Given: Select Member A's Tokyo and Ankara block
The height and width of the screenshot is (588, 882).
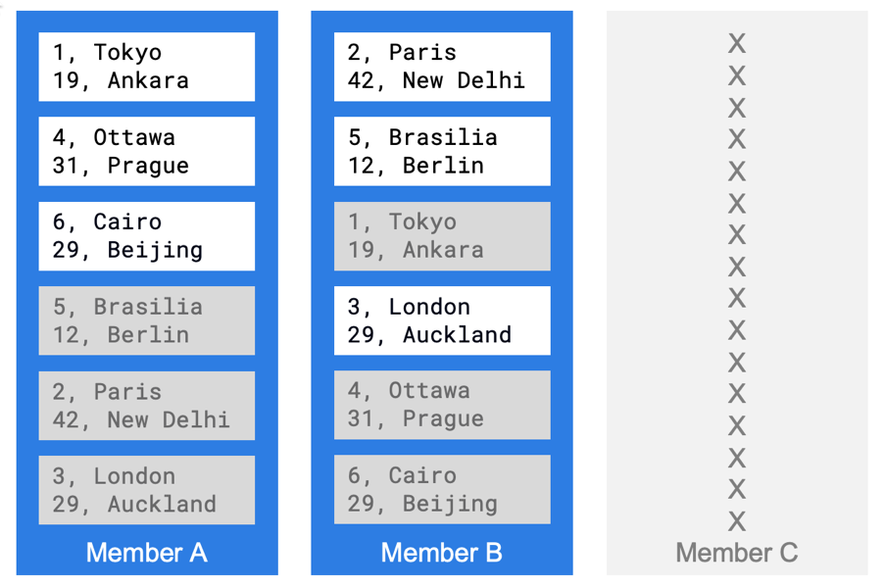Looking at the screenshot, I should [x=146, y=67].
